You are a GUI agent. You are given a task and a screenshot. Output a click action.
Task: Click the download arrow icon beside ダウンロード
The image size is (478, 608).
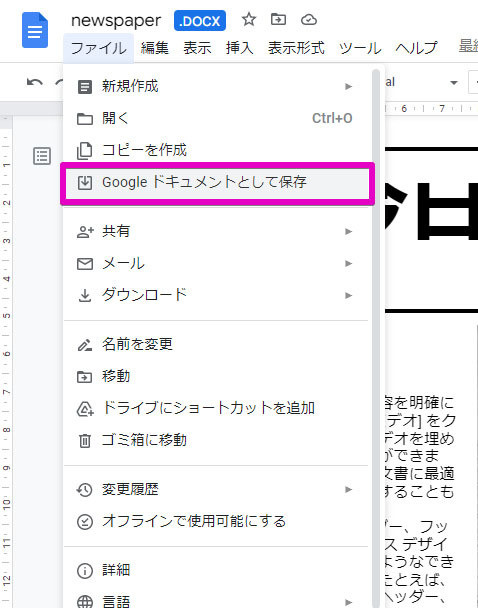85,296
